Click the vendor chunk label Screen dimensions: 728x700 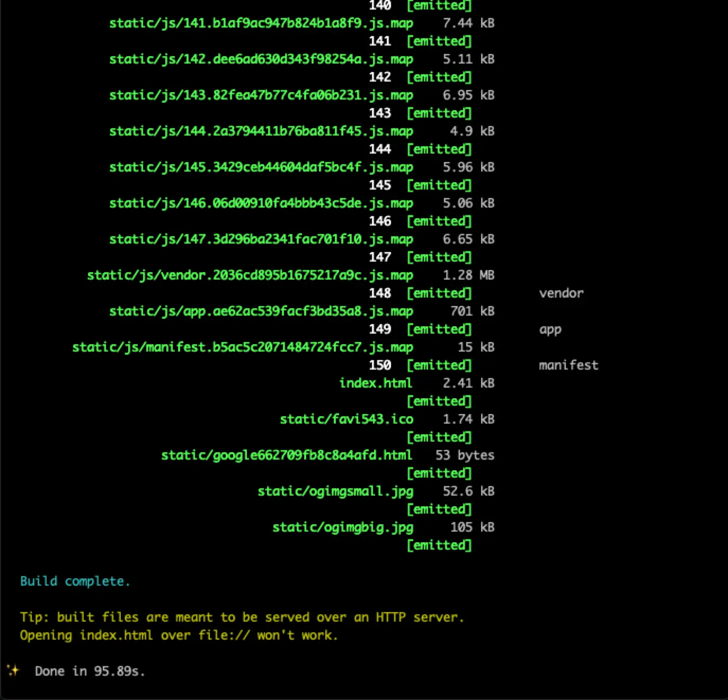tap(561, 293)
